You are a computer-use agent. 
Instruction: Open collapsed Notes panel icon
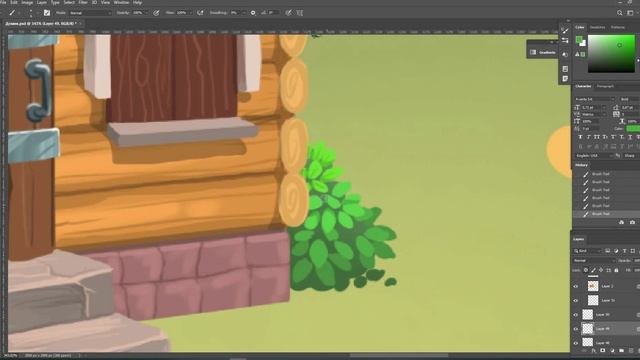(565, 78)
